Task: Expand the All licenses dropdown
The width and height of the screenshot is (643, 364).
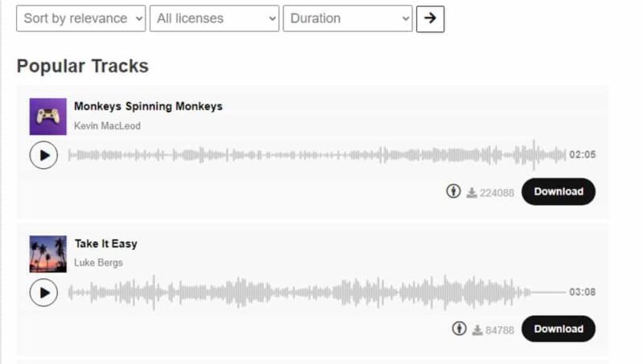Action: click(214, 18)
